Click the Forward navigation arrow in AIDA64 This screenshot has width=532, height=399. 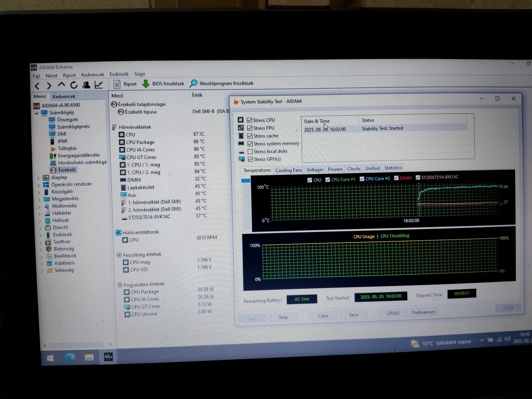[x=49, y=86]
